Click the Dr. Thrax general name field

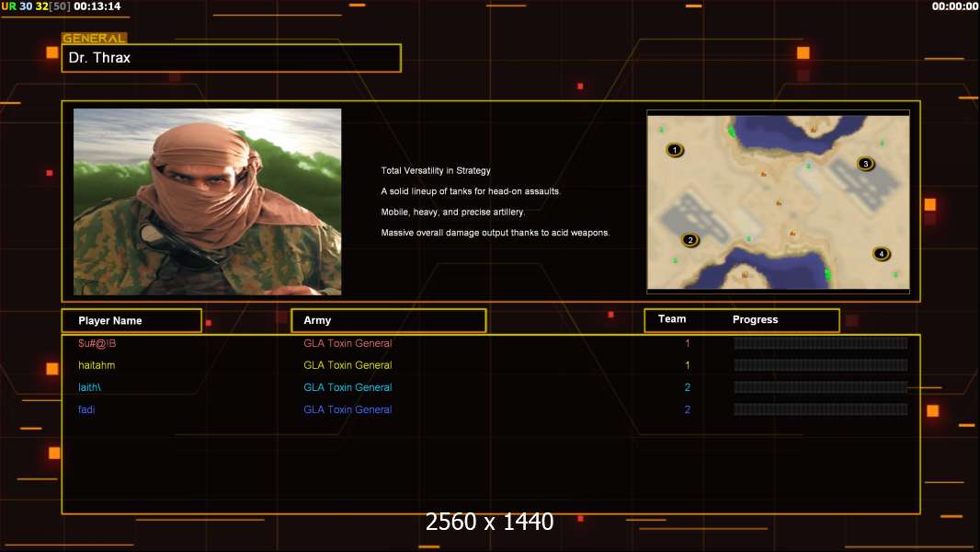(x=232, y=58)
